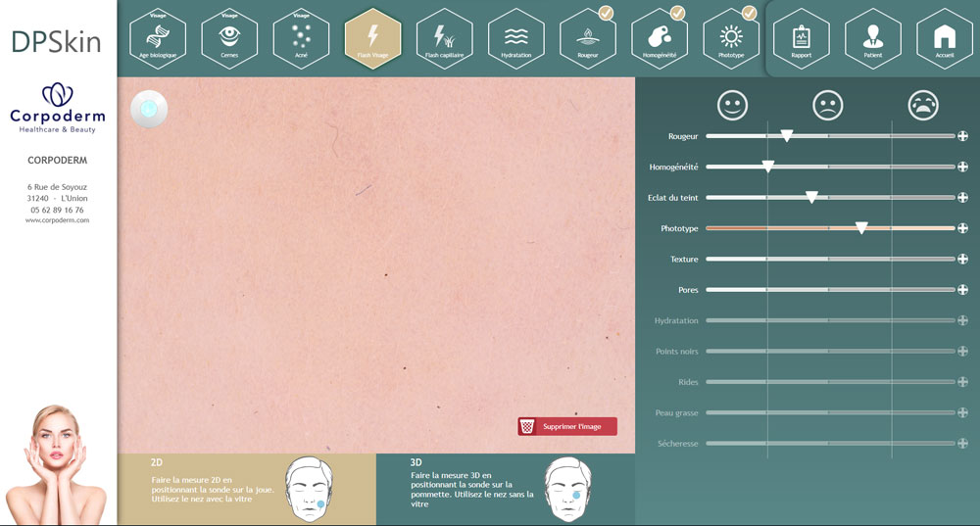Image resolution: width=980 pixels, height=526 pixels.
Task: Expand the Pores row plus icon
Action: 962,290
